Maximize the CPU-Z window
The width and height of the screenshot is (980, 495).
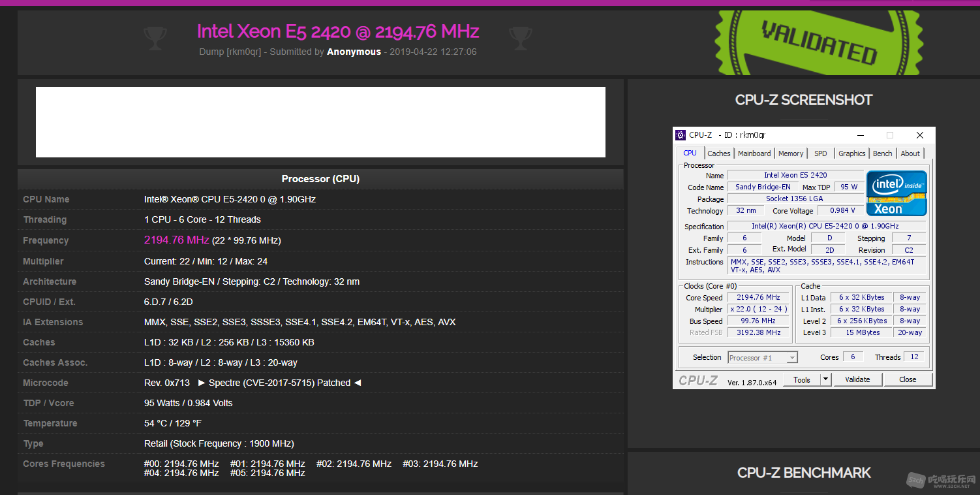click(890, 135)
